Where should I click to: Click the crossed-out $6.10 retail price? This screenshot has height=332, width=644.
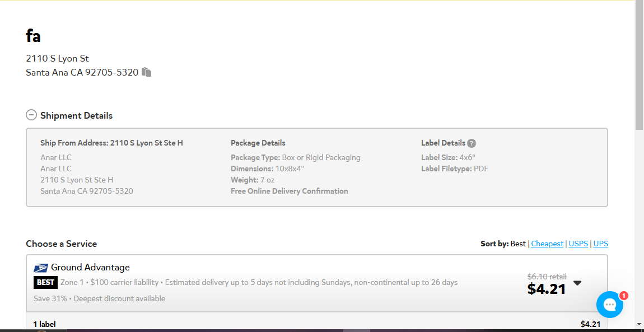click(547, 277)
